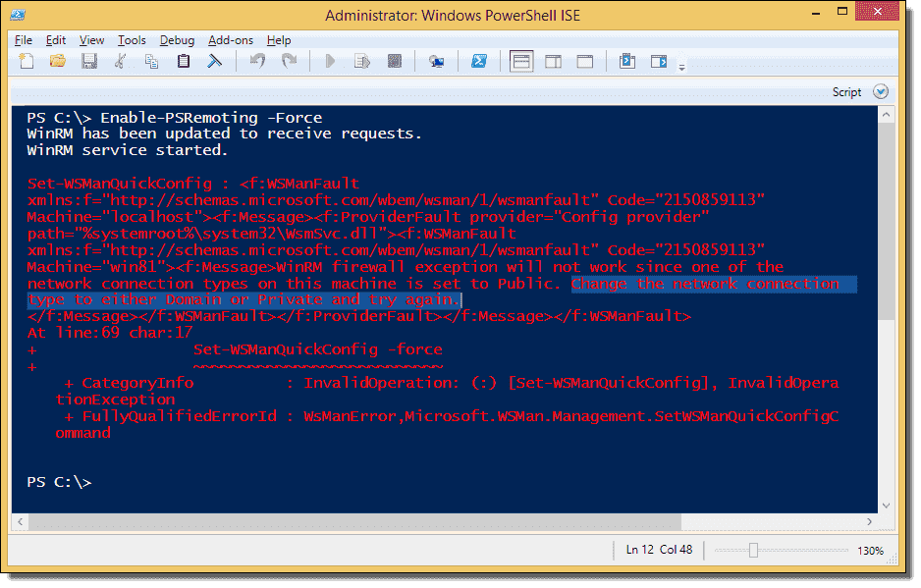
Task: Click the Copy icon in toolbar
Action: (x=151, y=61)
